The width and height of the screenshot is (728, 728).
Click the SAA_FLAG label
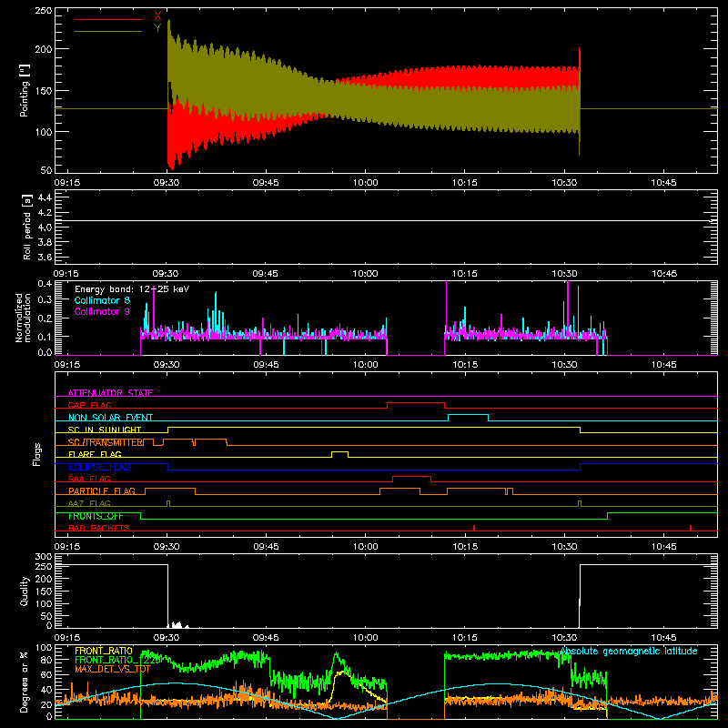tap(89, 479)
